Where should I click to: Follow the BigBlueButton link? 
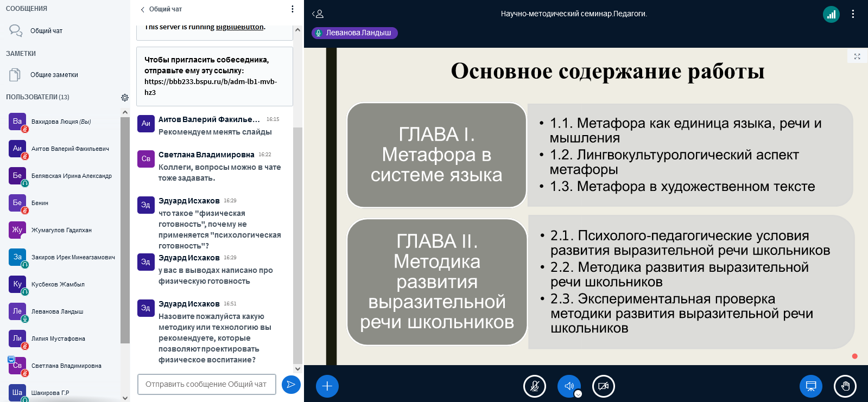coord(239,27)
